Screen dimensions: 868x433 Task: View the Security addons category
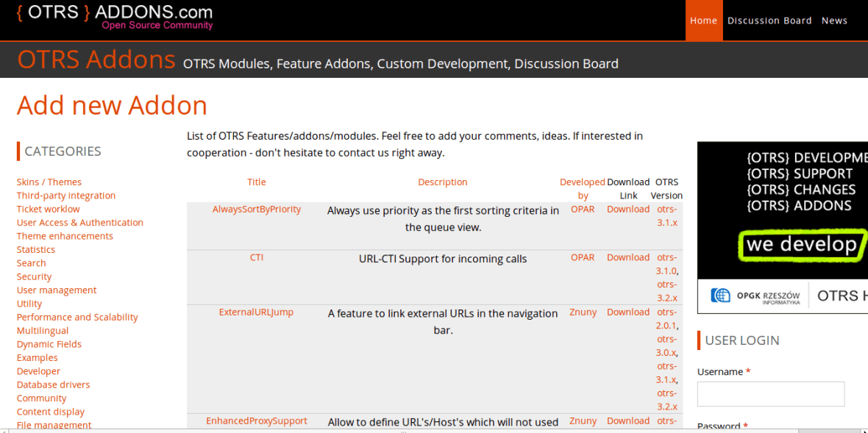coord(34,276)
